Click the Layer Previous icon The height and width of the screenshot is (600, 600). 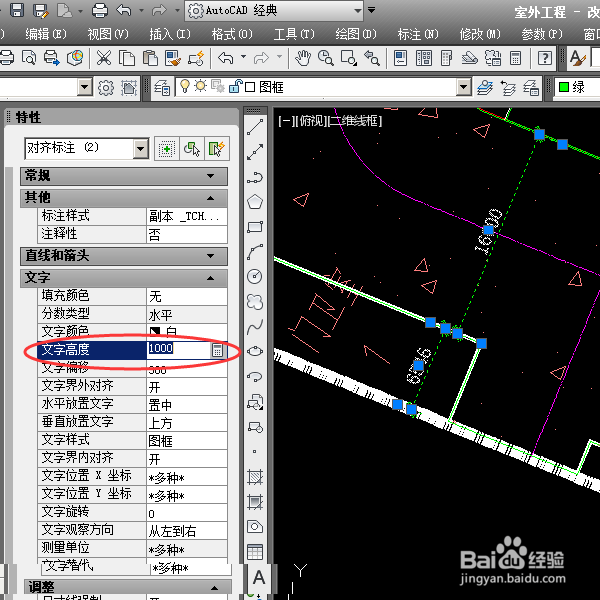pos(508,88)
